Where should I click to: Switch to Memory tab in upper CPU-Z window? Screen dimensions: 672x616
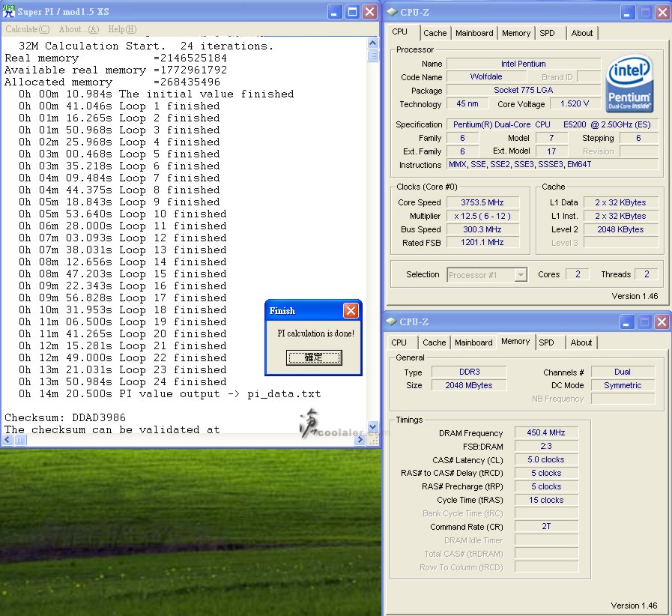click(x=516, y=33)
